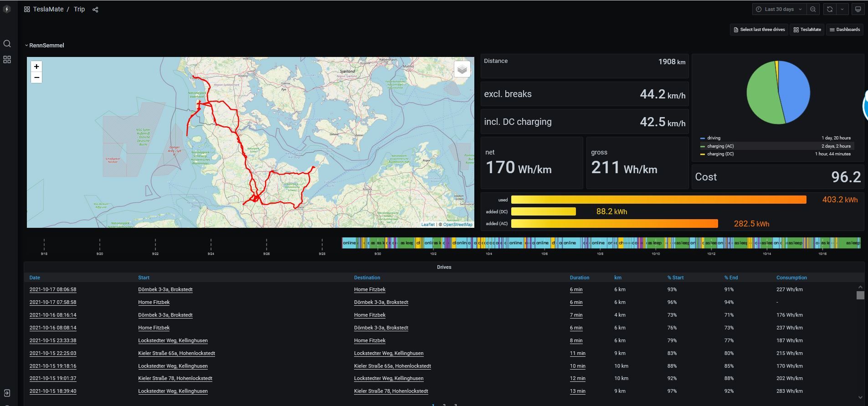Toggle charging (AC) series in pie legend
This screenshot has height=406, width=868.
click(x=720, y=146)
